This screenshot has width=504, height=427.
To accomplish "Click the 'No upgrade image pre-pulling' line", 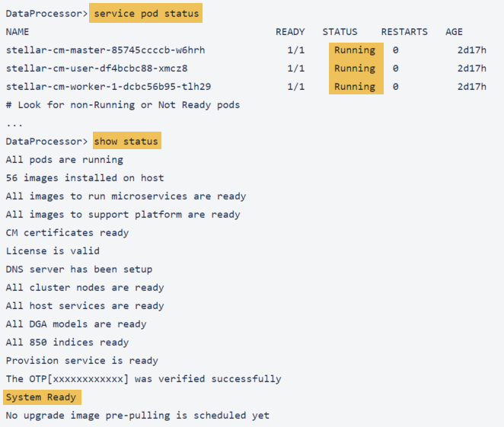I will tap(137, 416).
